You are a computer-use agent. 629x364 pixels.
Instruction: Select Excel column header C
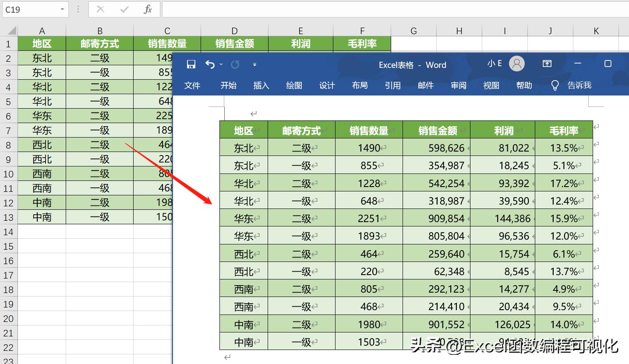pyautogui.click(x=167, y=30)
